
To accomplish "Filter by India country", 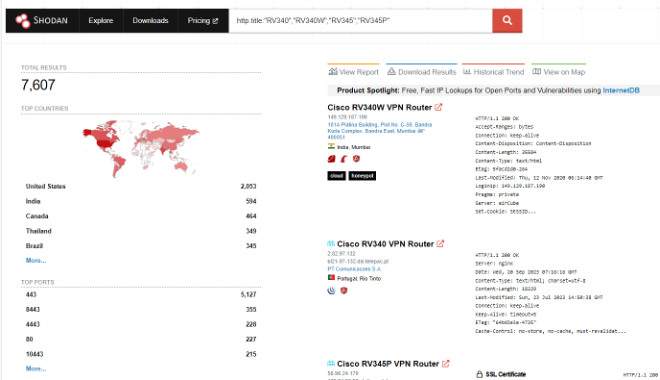I will (x=141, y=201).
